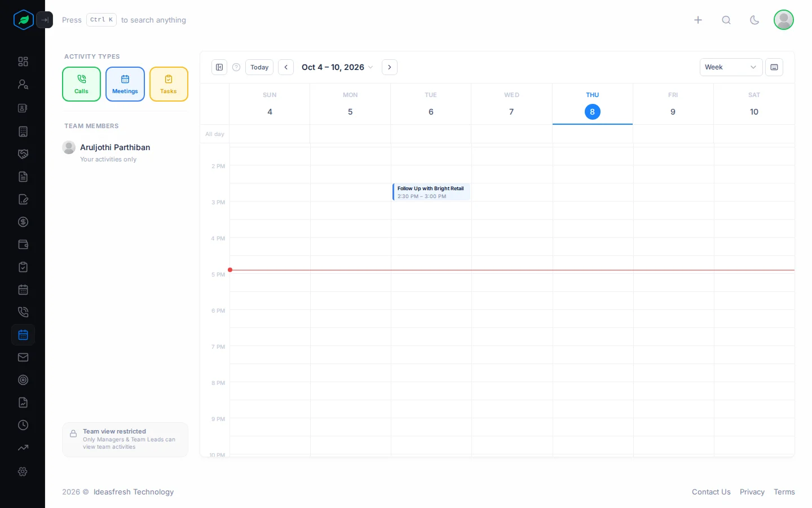812x508 pixels.
Task: Open the phone call icon in the sidebar
Action: [23, 312]
